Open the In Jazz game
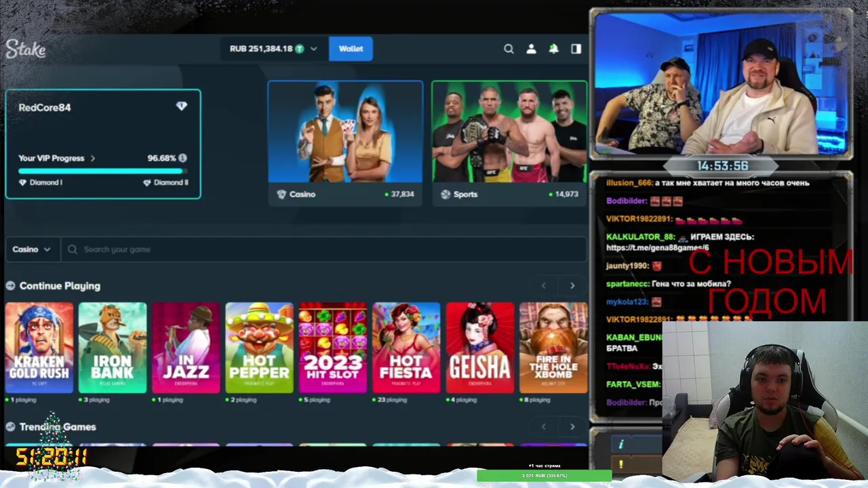Image resolution: width=868 pixels, height=488 pixels. click(186, 348)
